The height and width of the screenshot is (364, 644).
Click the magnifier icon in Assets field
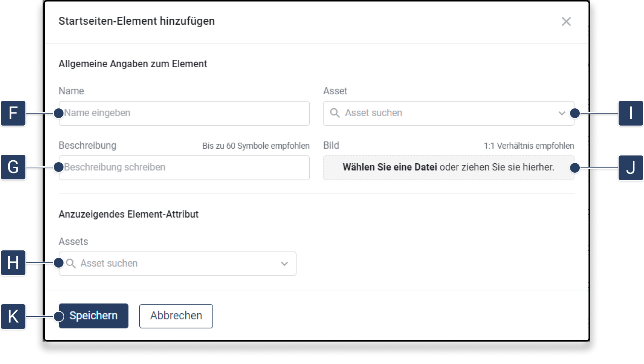71,263
